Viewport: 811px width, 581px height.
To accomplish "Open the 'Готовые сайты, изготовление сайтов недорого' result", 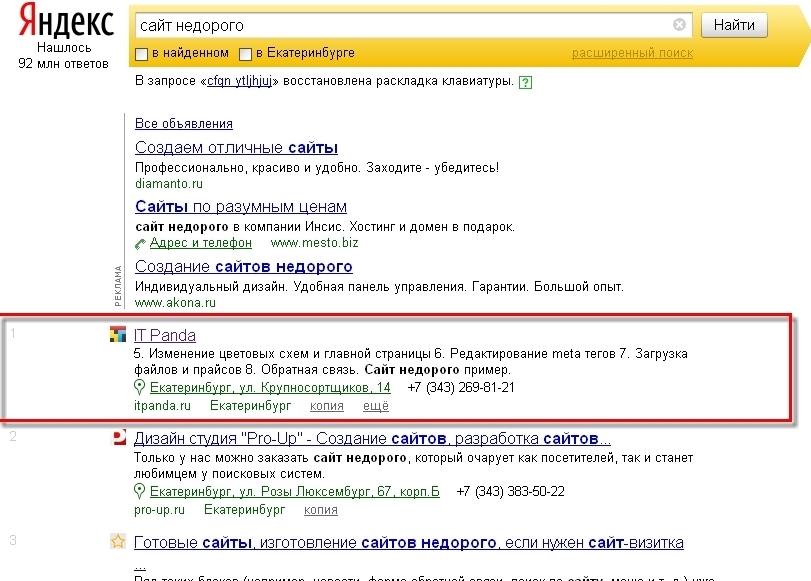I will [409, 543].
